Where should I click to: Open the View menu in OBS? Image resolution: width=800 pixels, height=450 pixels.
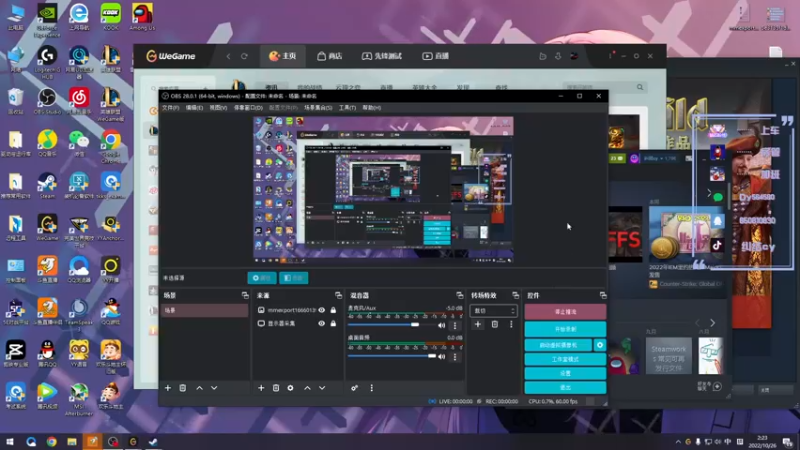click(218, 108)
